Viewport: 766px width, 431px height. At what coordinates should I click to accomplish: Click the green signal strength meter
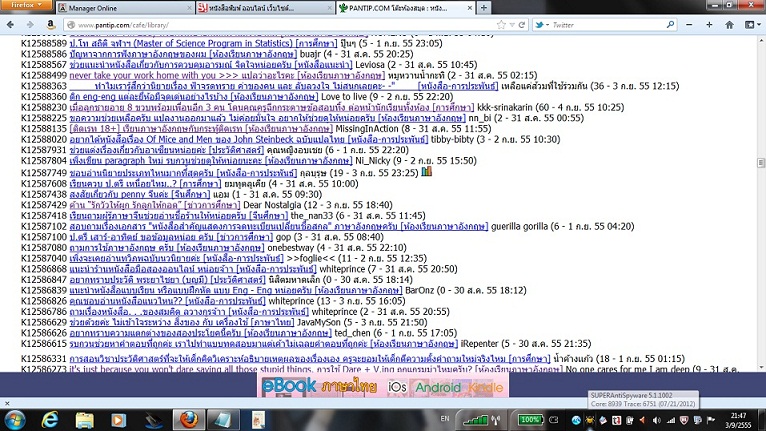(476, 420)
